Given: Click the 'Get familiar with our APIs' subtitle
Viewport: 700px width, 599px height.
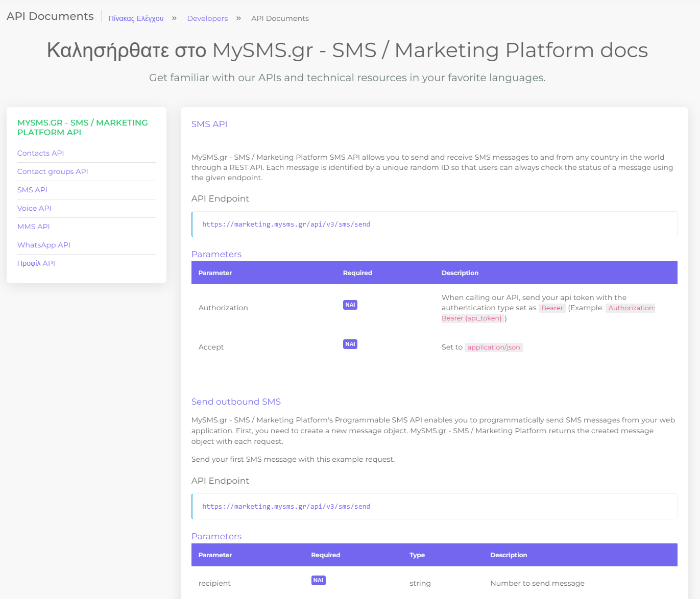Looking at the screenshot, I should (x=347, y=78).
